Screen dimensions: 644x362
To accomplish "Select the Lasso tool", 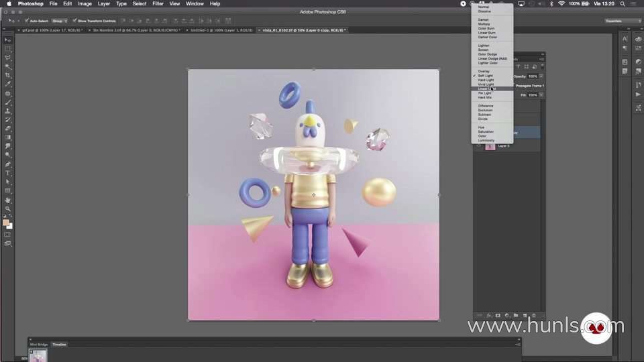I will 8,58.
